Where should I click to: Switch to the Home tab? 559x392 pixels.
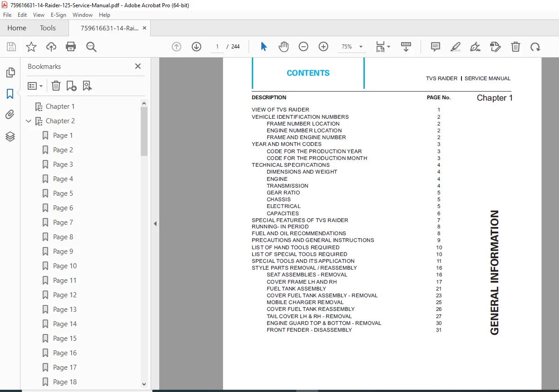coord(17,28)
